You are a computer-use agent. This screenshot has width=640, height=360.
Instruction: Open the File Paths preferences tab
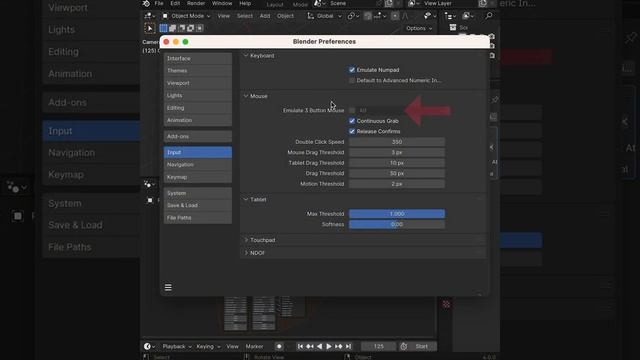(x=198, y=218)
